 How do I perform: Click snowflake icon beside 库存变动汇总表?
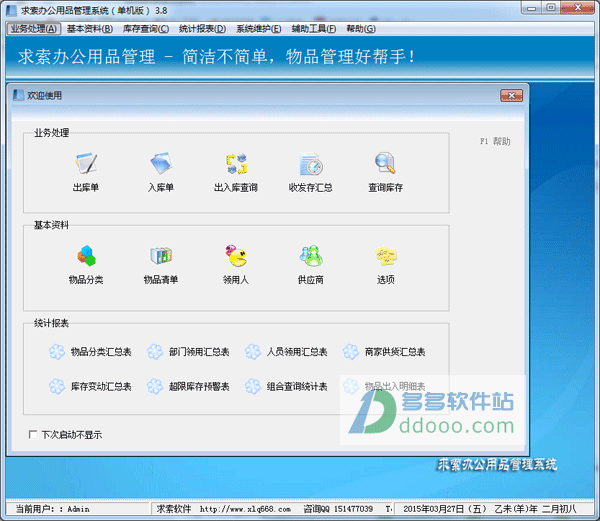point(57,386)
